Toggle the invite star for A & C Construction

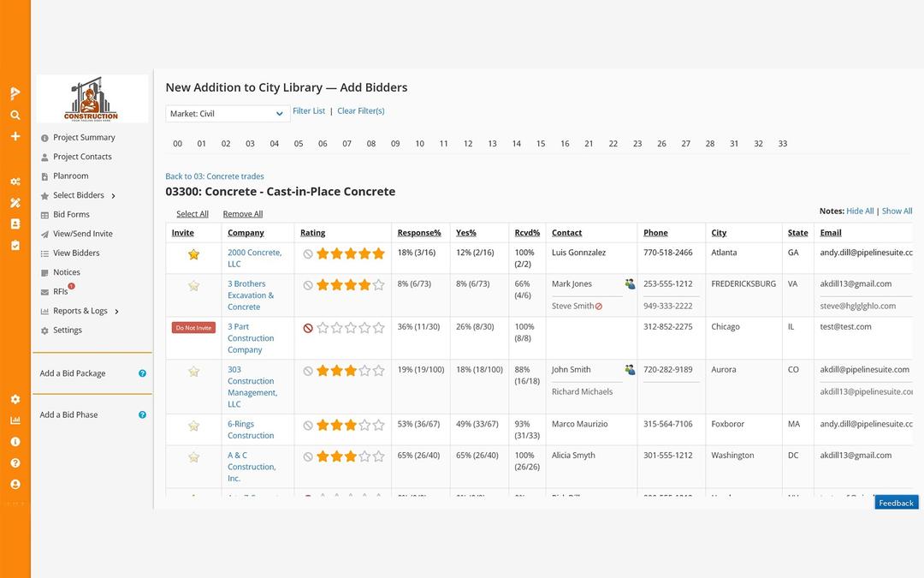[x=193, y=457]
